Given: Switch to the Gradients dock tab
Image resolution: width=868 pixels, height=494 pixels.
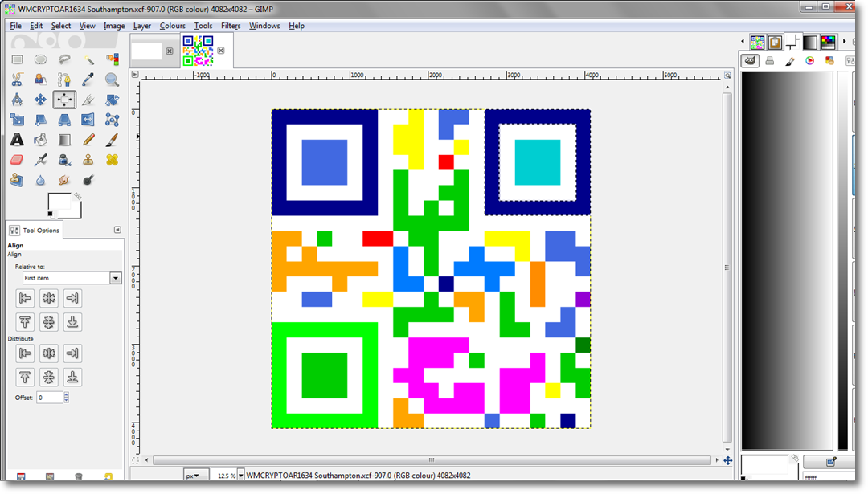Looking at the screenshot, I should [810, 42].
